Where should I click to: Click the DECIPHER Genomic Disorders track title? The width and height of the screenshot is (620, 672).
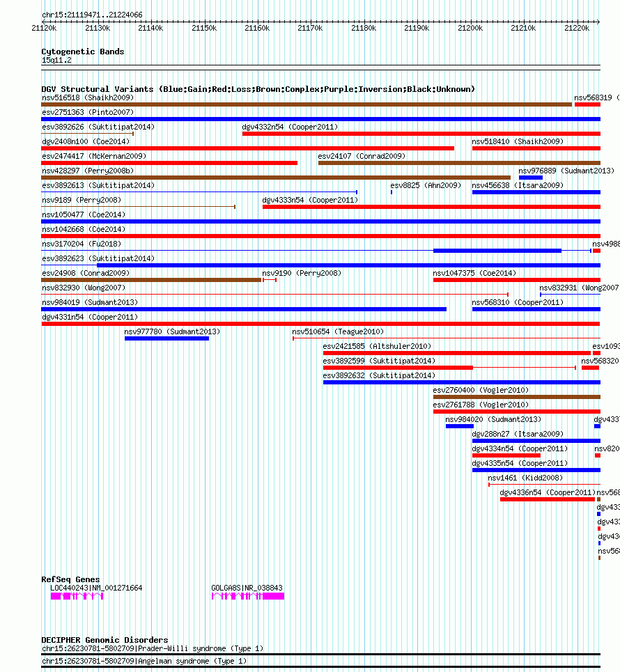pos(104,640)
